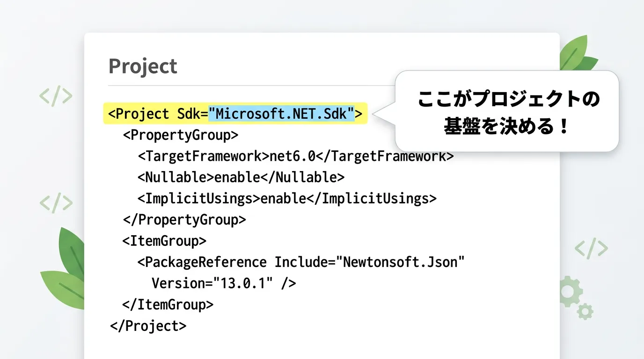This screenshot has width=644, height=359.
Task: Click the closing </Project> tag
Action: [148, 326]
